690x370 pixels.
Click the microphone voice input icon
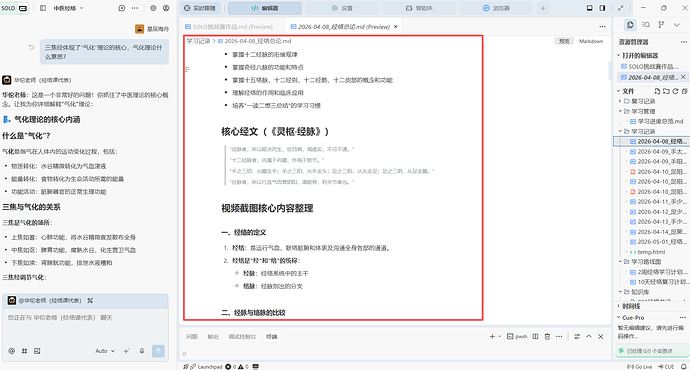(142, 351)
